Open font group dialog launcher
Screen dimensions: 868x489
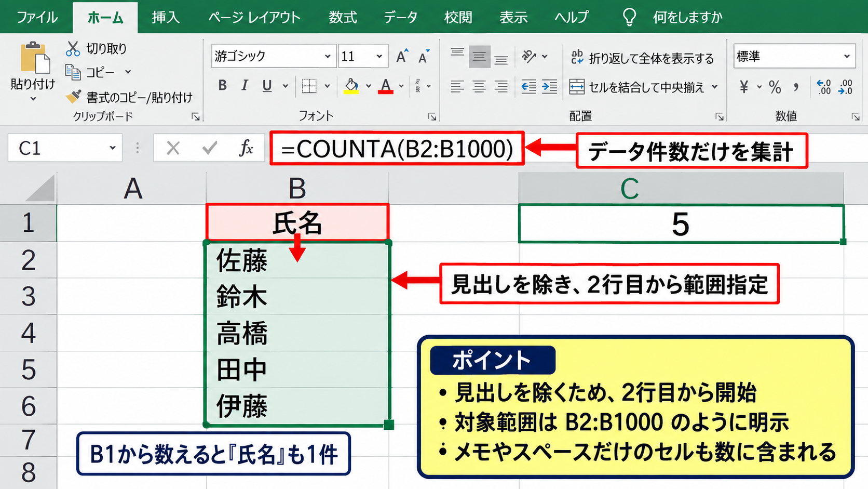tap(432, 116)
